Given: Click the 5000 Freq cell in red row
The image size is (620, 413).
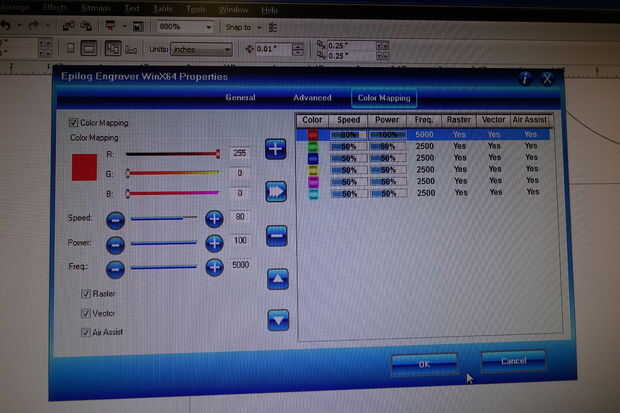Looking at the screenshot, I should 424,135.
